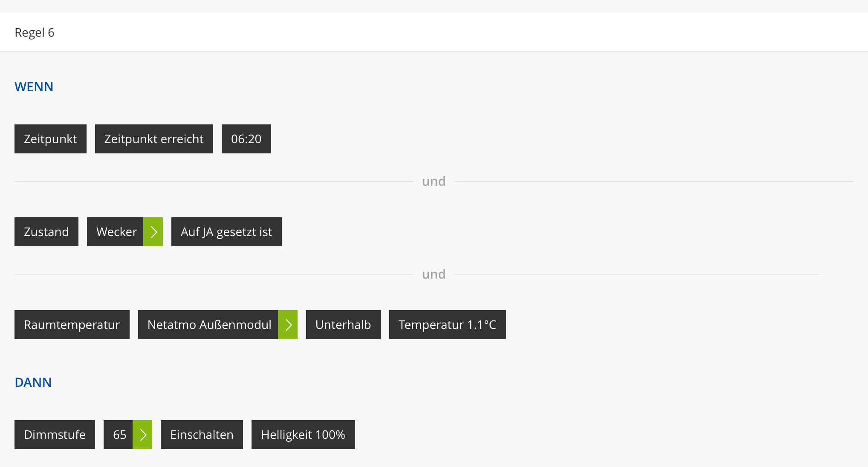Click the green arrow next to Wecker
The height and width of the screenshot is (467, 868).
coord(153,232)
